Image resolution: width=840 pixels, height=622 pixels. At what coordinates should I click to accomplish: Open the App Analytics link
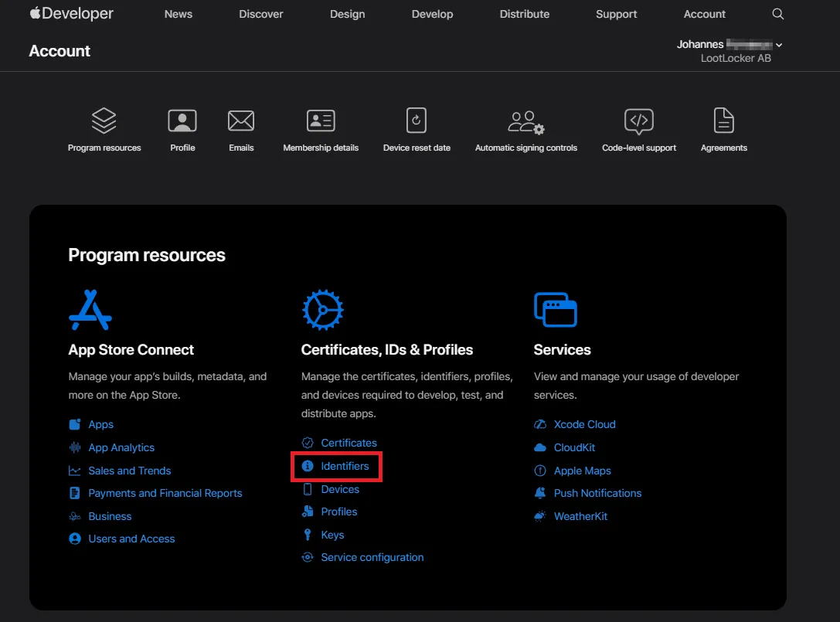point(121,447)
